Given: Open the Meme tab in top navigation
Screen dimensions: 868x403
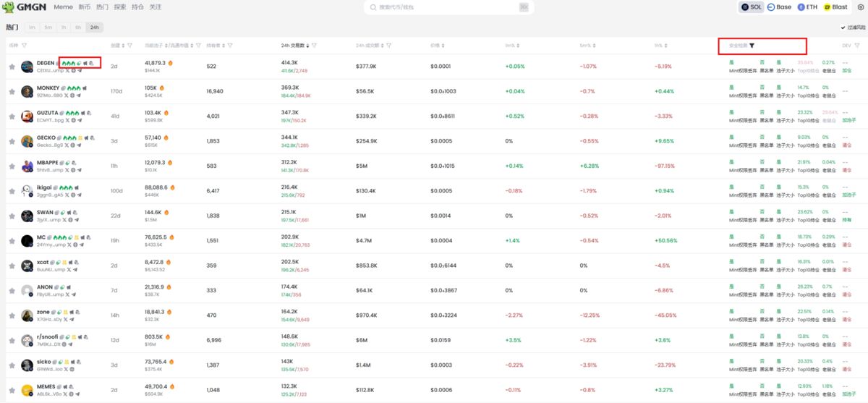Looking at the screenshot, I should tap(63, 7).
